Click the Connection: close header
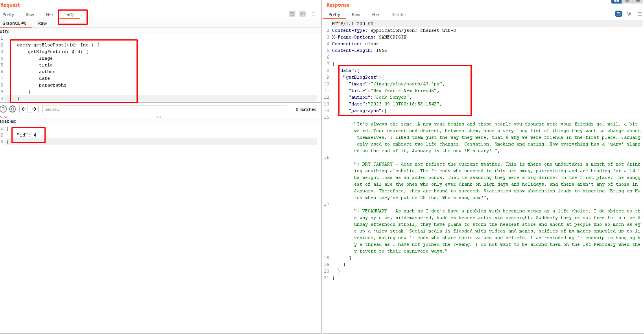The height and width of the screenshot is (334, 644). [x=355, y=44]
